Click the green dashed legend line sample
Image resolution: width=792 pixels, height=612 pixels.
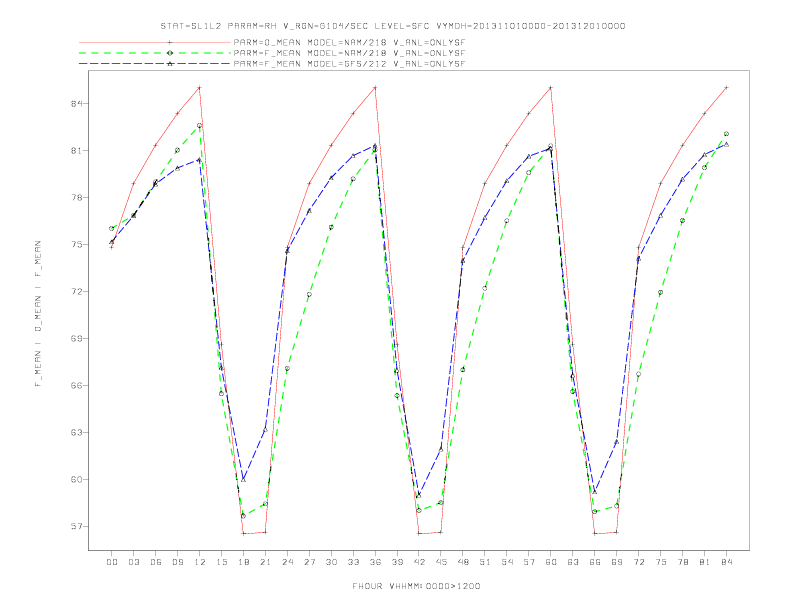[x=155, y=53]
